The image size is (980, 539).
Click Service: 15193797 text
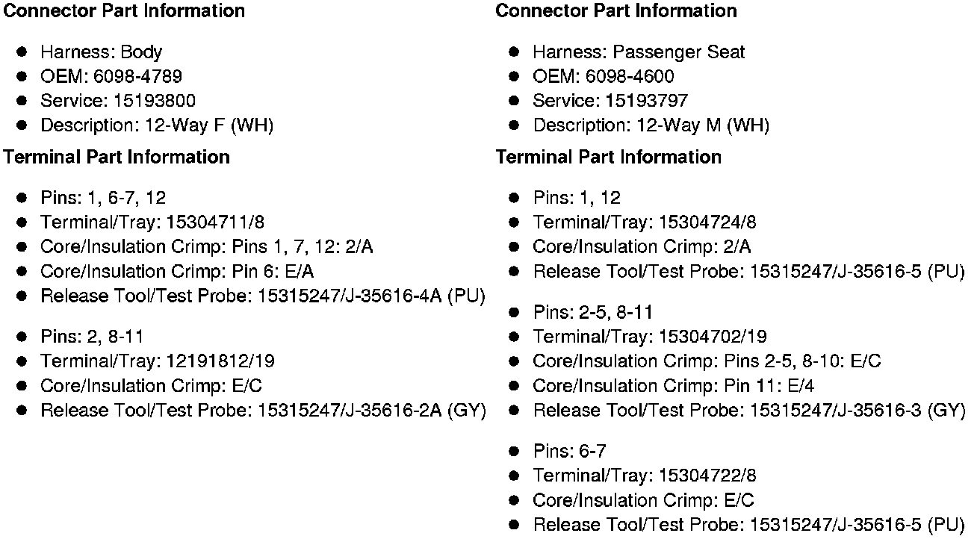coord(610,102)
